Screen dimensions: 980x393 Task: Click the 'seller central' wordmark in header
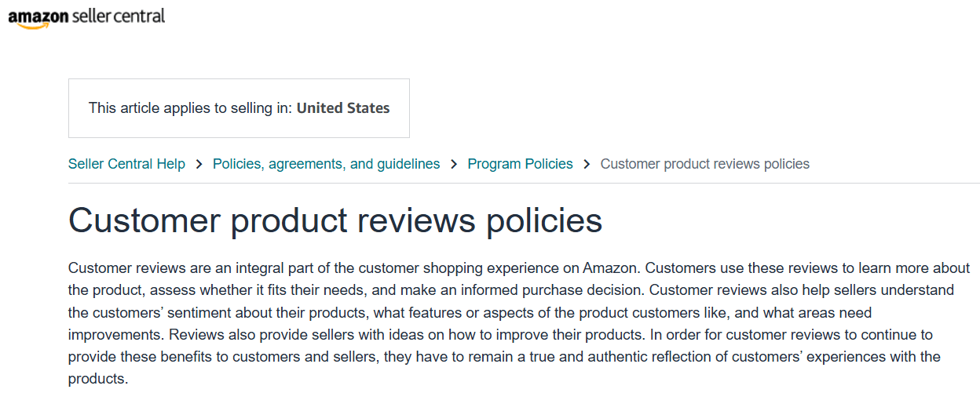point(118,16)
